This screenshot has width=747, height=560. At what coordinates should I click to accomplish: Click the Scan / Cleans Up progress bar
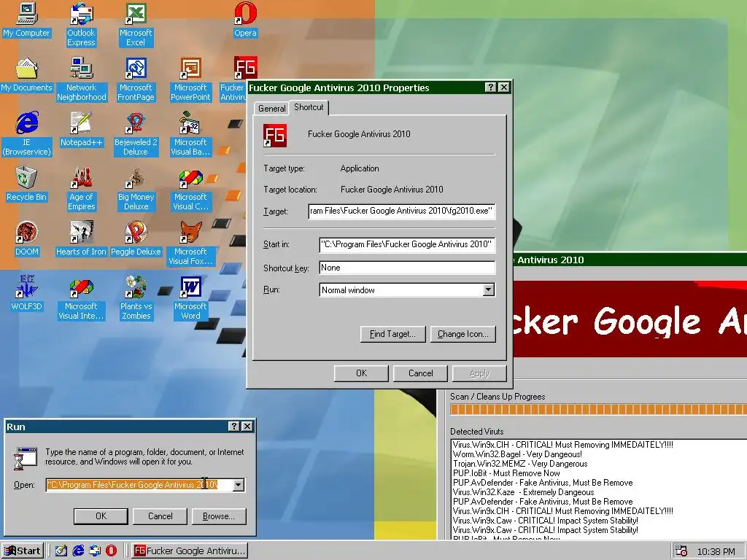598,409
